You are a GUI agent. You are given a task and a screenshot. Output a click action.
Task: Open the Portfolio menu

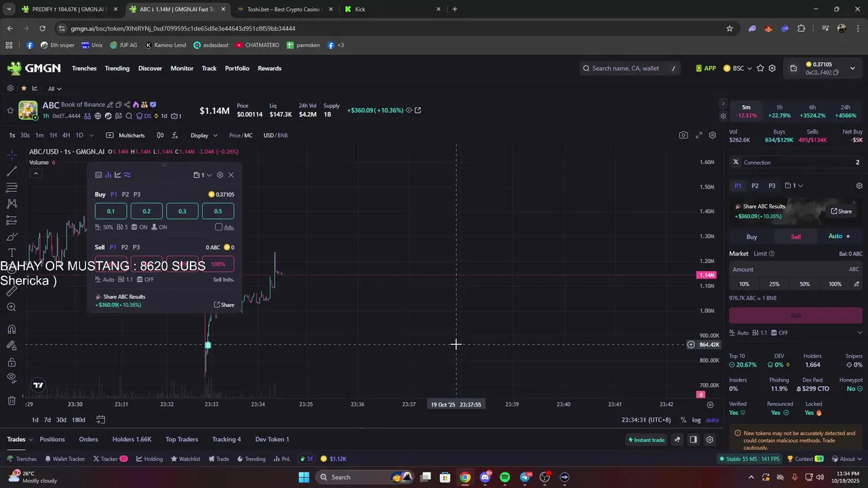pyautogui.click(x=237, y=68)
